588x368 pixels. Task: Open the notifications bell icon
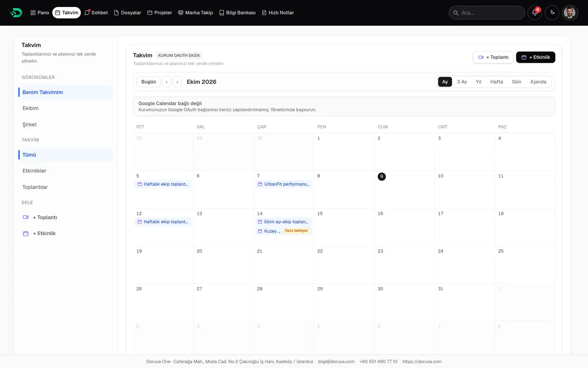coord(535,13)
